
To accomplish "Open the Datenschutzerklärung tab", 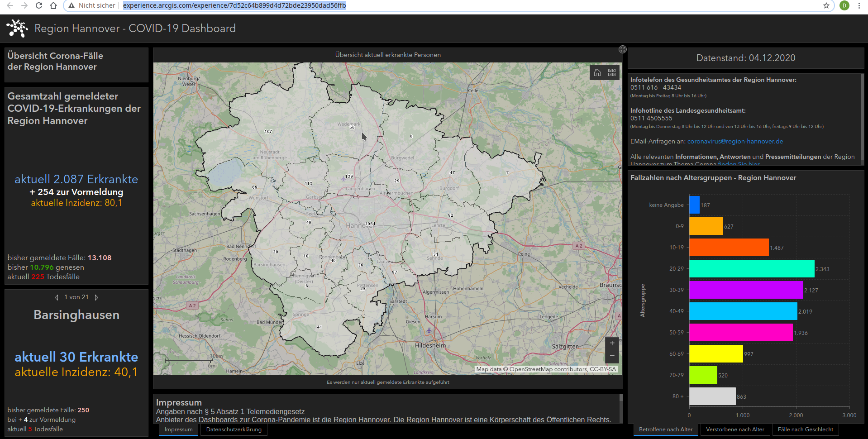I will tap(234, 429).
